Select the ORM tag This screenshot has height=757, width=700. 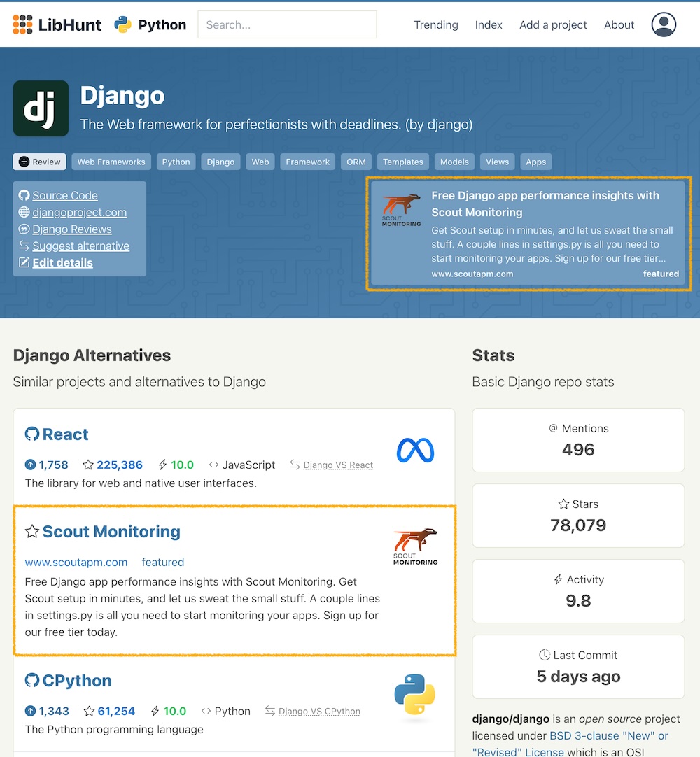coord(356,162)
